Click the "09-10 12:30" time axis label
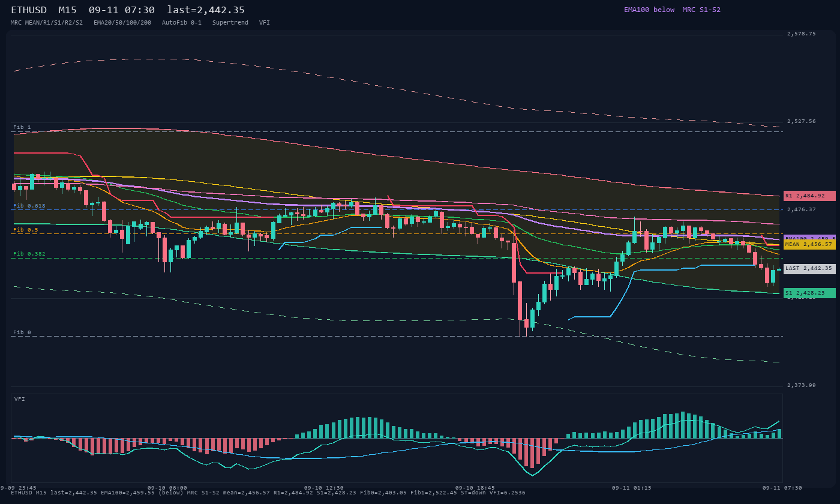The height and width of the screenshot is (504, 840). pyautogui.click(x=324, y=488)
